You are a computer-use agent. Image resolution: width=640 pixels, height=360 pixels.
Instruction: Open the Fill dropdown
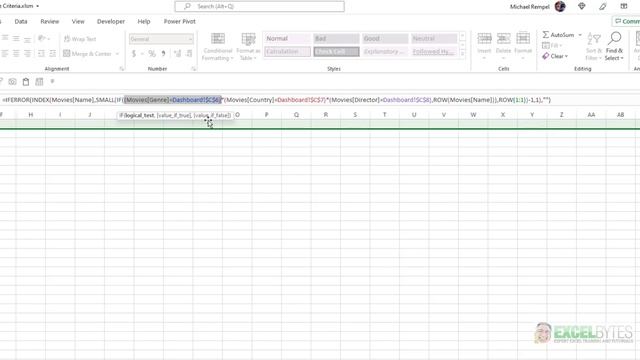point(552,45)
